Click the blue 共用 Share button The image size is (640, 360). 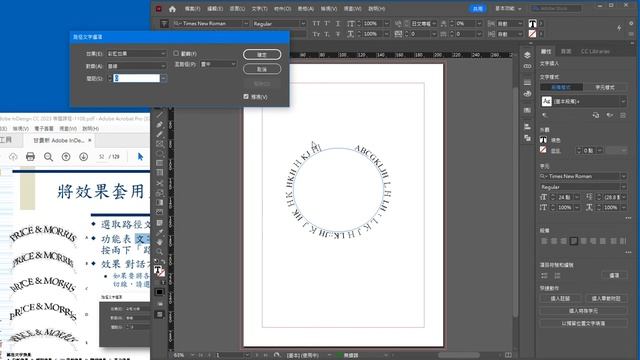477,9
